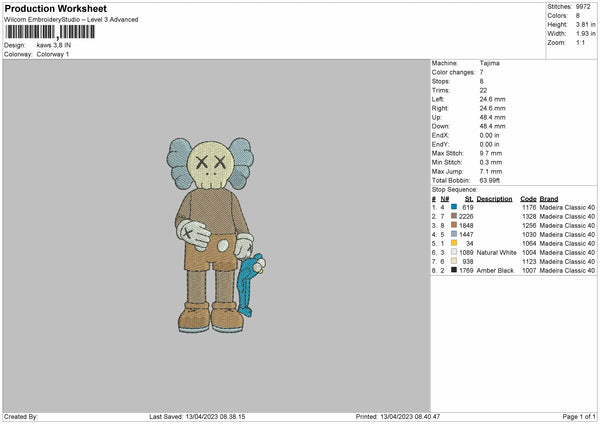
Task: Click the 'Page 1 of 1' footer text
Action: coord(579,416)
